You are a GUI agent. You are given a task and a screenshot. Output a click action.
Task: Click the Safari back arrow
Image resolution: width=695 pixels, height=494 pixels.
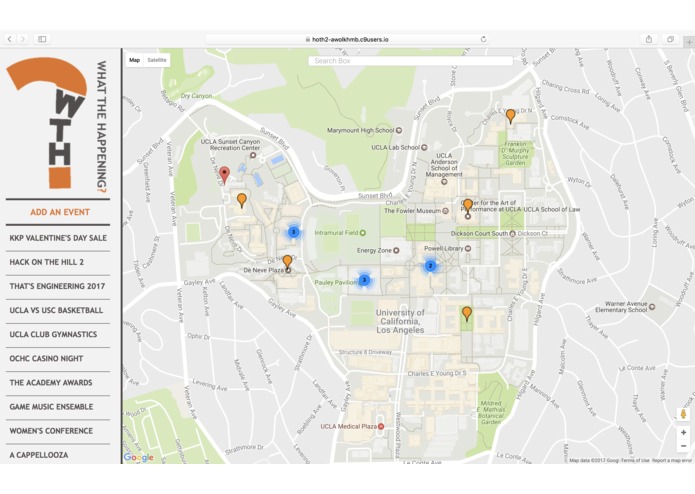[x=10, y=39]
